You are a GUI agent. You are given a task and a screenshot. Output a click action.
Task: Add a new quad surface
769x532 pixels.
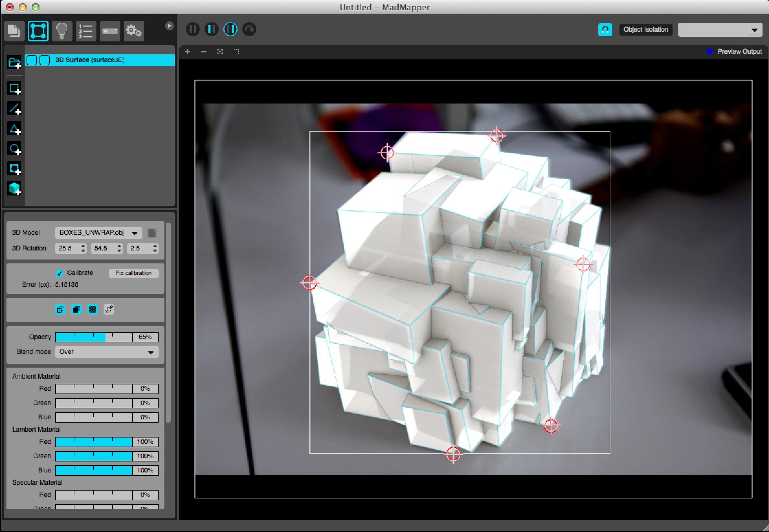14,89
